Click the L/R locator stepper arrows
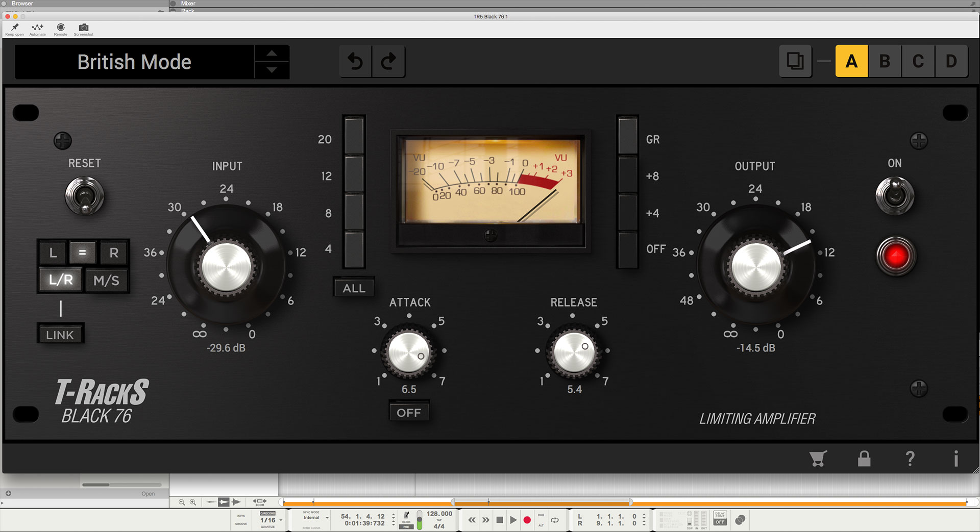The width and height of the screenshot is (980, 532). [x=644, y=520]
